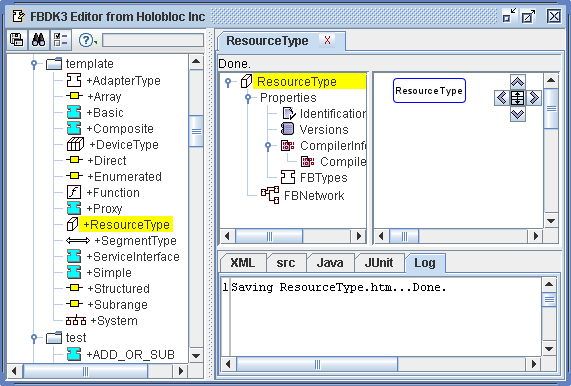The height and width of the screenshot is (386, 571).
Task: Select the ResourceType editor tab
Action: pyautogui.click(x=267, y=41)
